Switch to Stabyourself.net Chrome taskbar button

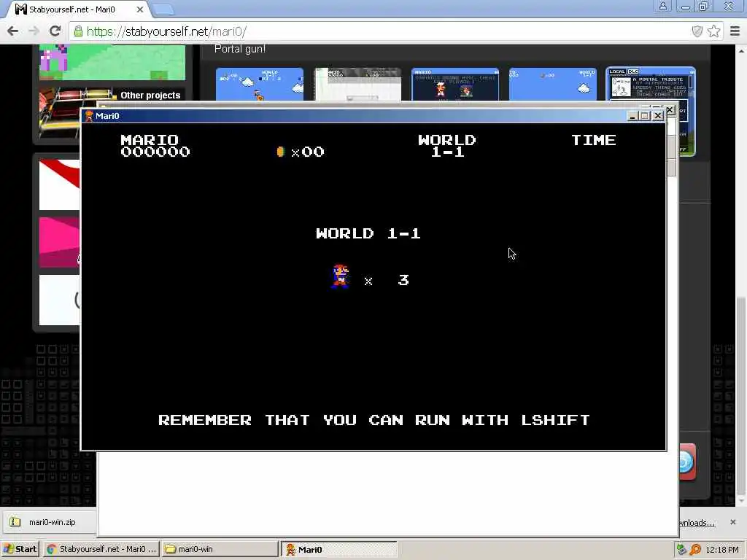coord(101,549)
